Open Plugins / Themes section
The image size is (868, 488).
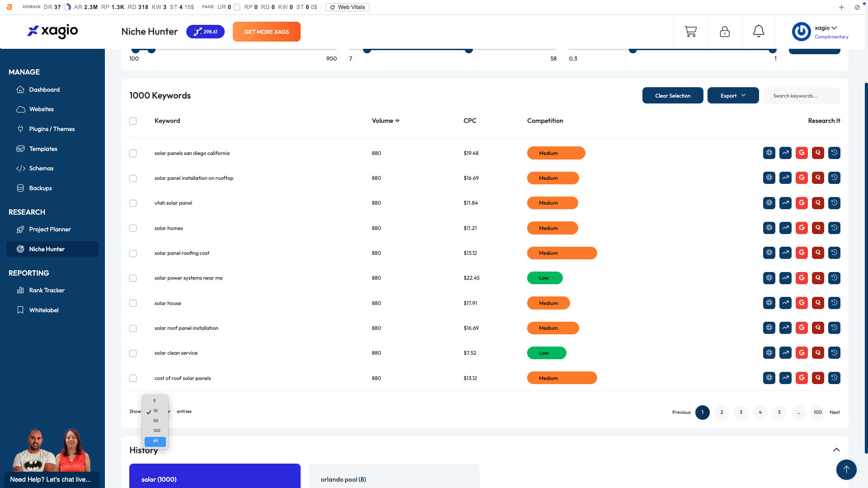pos(52,129)
